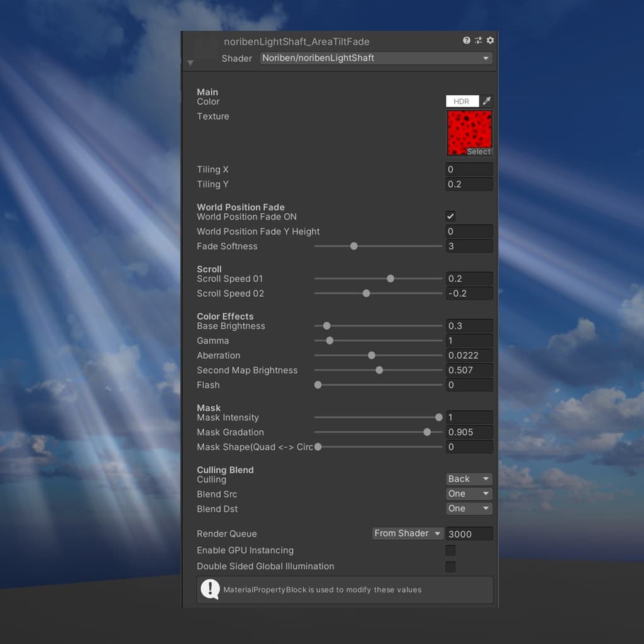Click the red texture thumbnail preview

pos(469,130)
